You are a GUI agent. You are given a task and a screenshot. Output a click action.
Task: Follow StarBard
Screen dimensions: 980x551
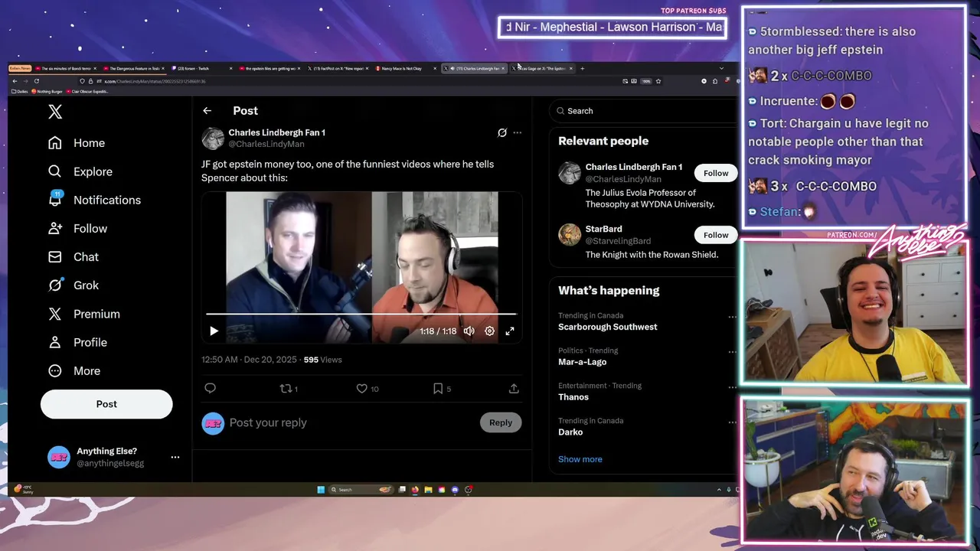click(x=716, y=235)
